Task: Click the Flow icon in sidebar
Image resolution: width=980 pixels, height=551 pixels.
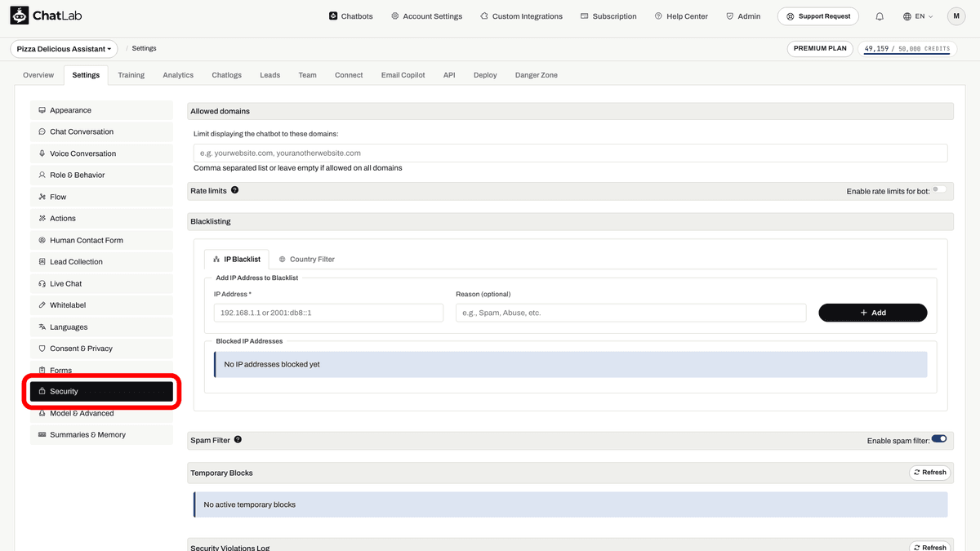Action: pos(42,197)
